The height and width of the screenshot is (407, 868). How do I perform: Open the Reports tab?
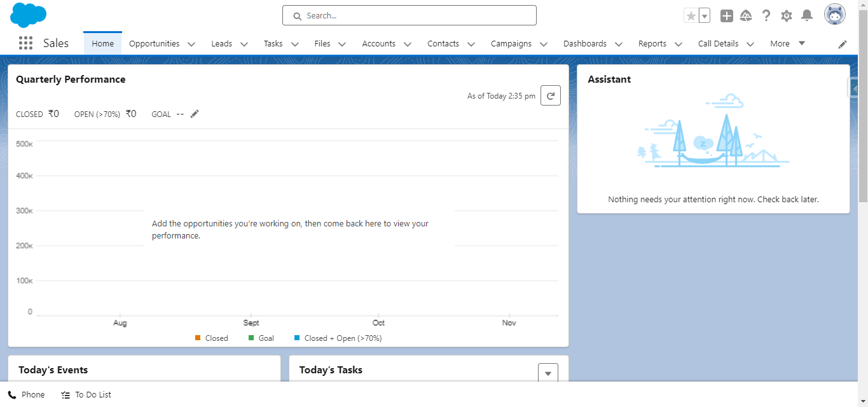point(652,44)
